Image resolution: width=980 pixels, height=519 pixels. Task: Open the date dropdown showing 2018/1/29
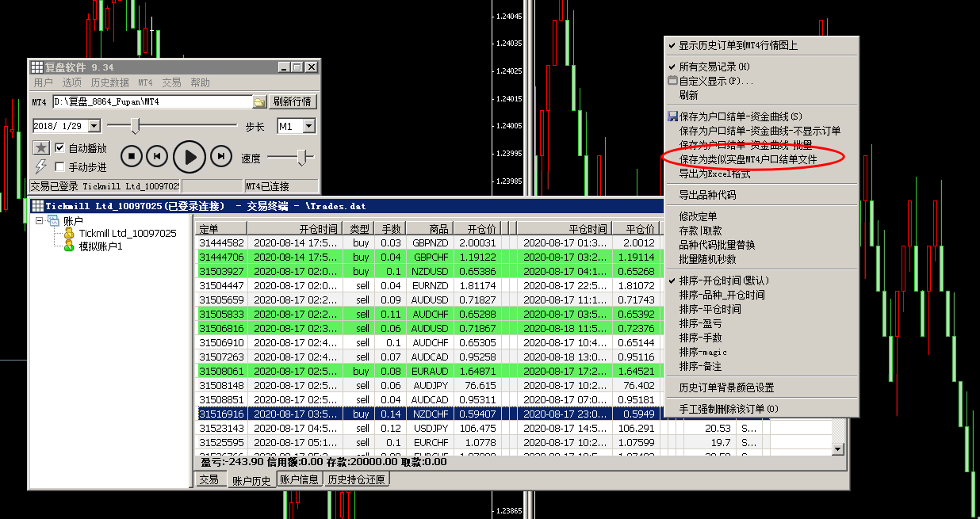(x=94, y=126)
